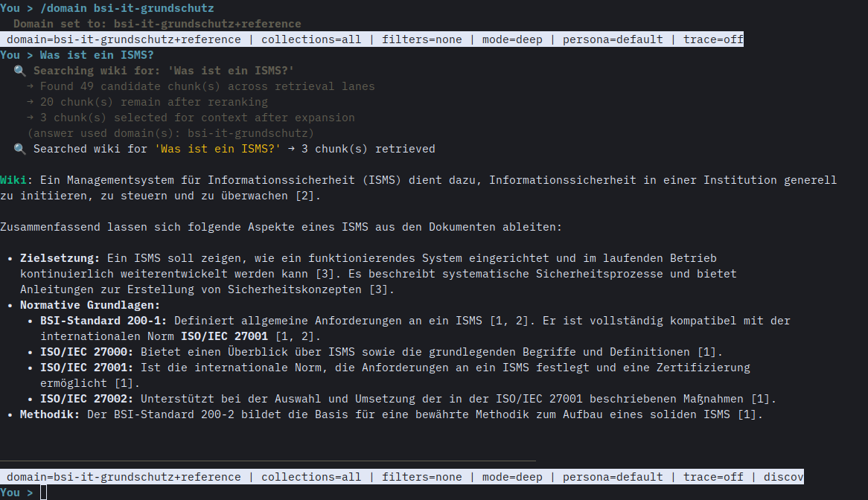Click '/domain bsi-it-grundschutz' command text

pos(127,8)
